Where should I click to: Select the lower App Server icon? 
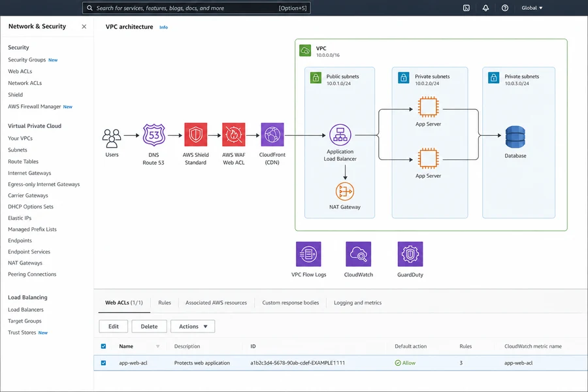(428, 158)
